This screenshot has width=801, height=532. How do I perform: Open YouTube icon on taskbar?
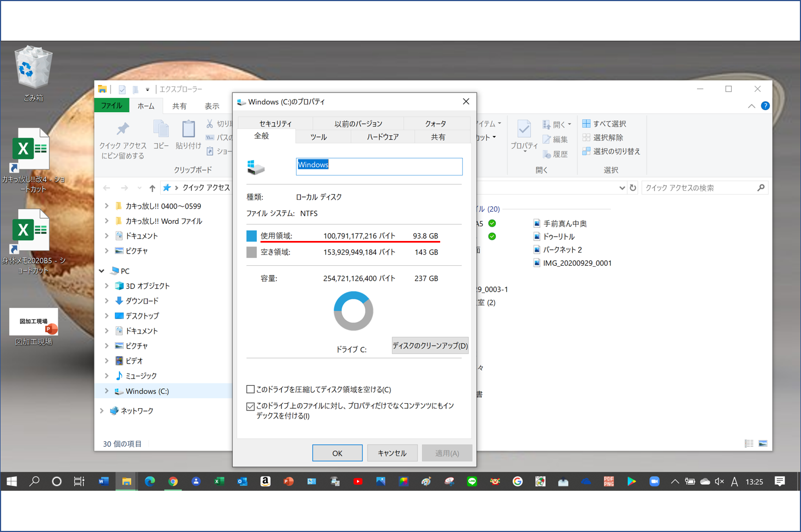pyautogui.click(x=358, y=481)
